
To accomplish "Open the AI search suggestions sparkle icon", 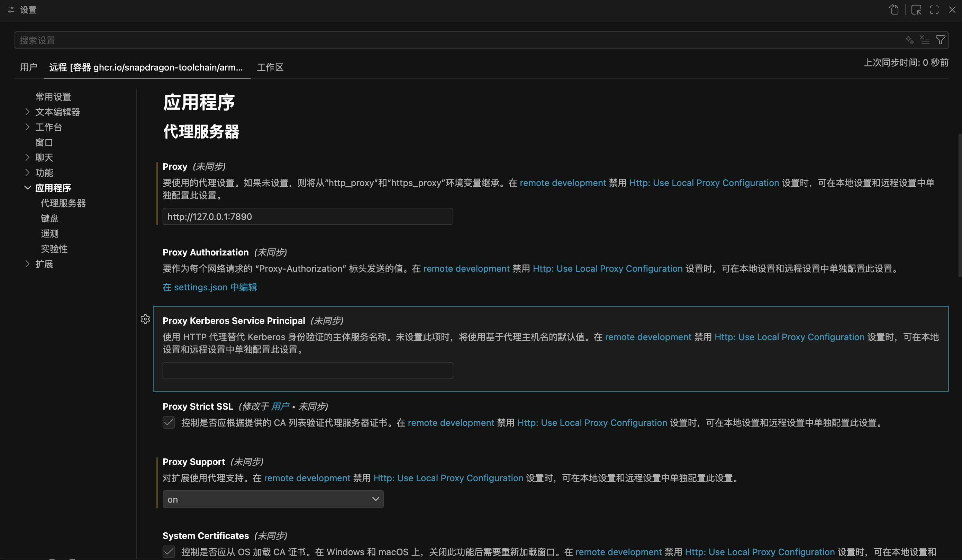I will click(x=909, y=40).
